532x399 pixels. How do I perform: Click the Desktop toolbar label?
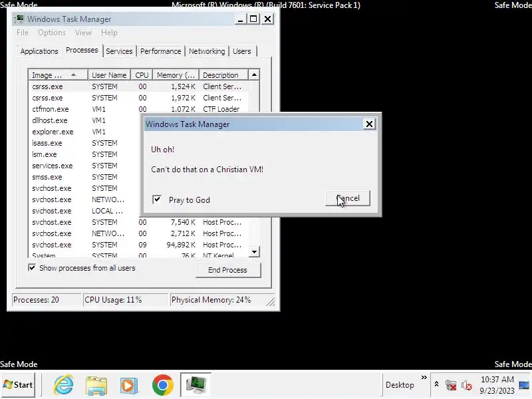400,385
